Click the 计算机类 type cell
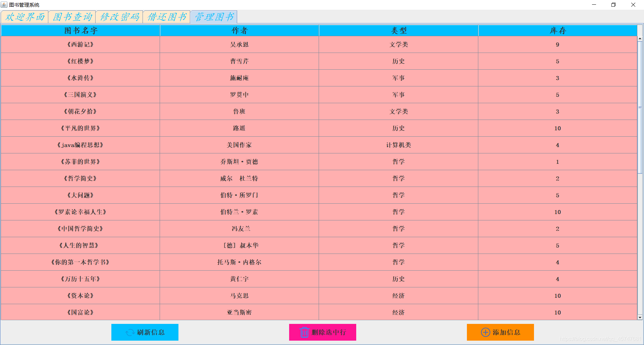This screenshot has height=345, width=644. [x=398, y=145]
